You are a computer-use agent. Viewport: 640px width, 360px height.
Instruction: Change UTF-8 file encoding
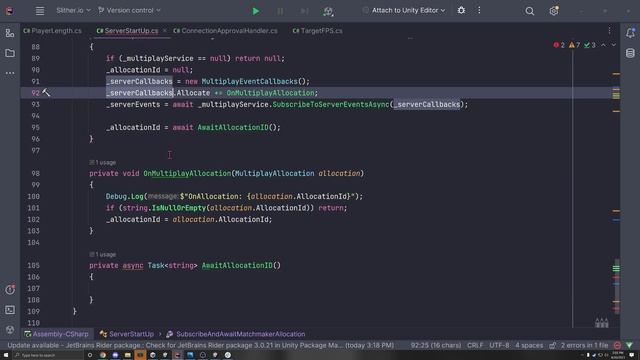(x=499, y=345)
